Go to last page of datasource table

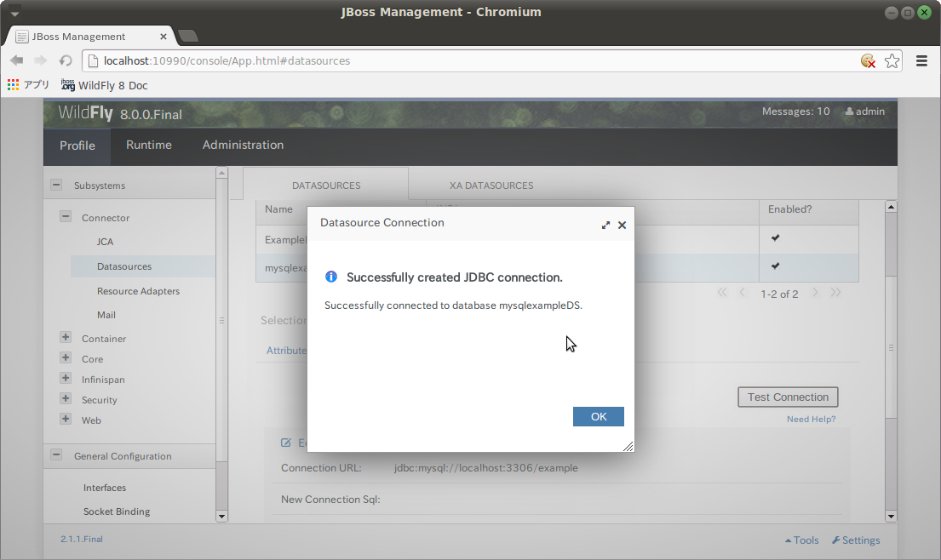coord(835,293)
